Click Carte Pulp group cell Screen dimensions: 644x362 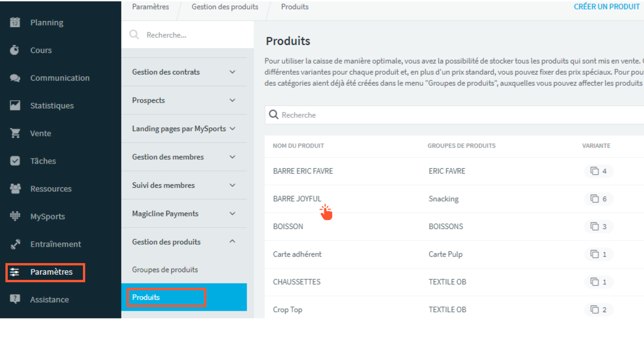(445, 254)
